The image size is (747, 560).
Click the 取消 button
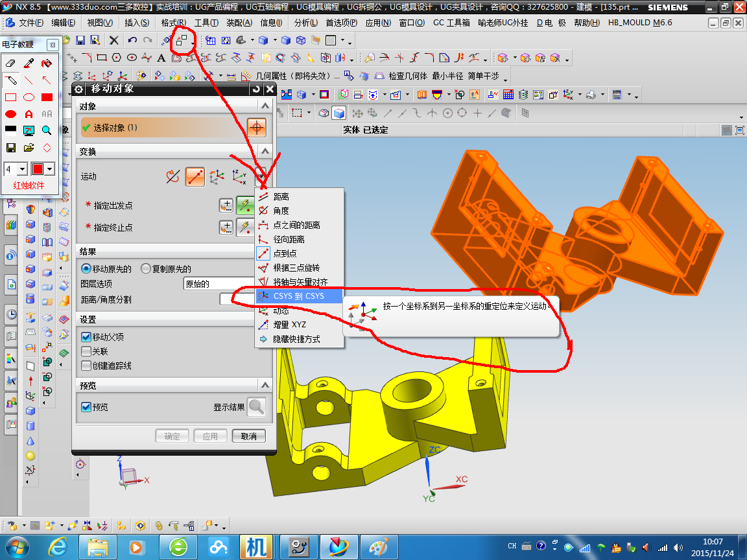point(249,436)
